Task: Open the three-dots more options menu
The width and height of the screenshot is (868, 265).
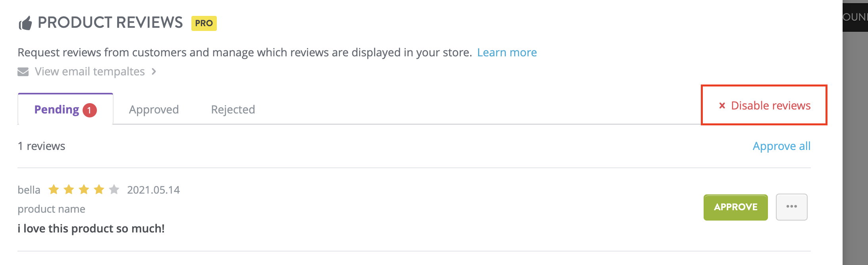Action: coord(791,207)
